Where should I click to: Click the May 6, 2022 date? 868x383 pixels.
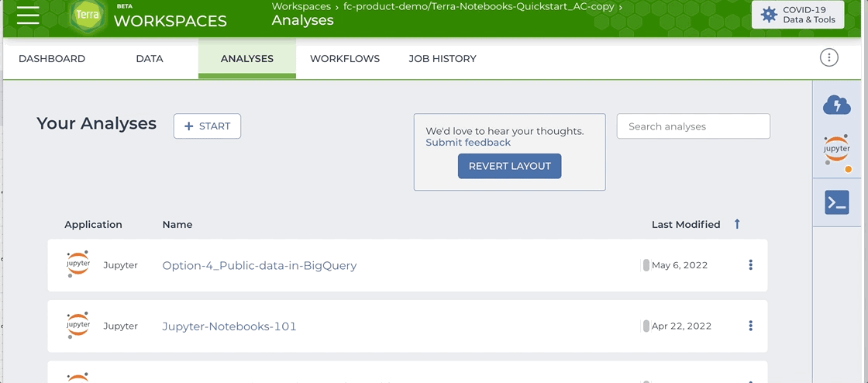pos(680,265)
